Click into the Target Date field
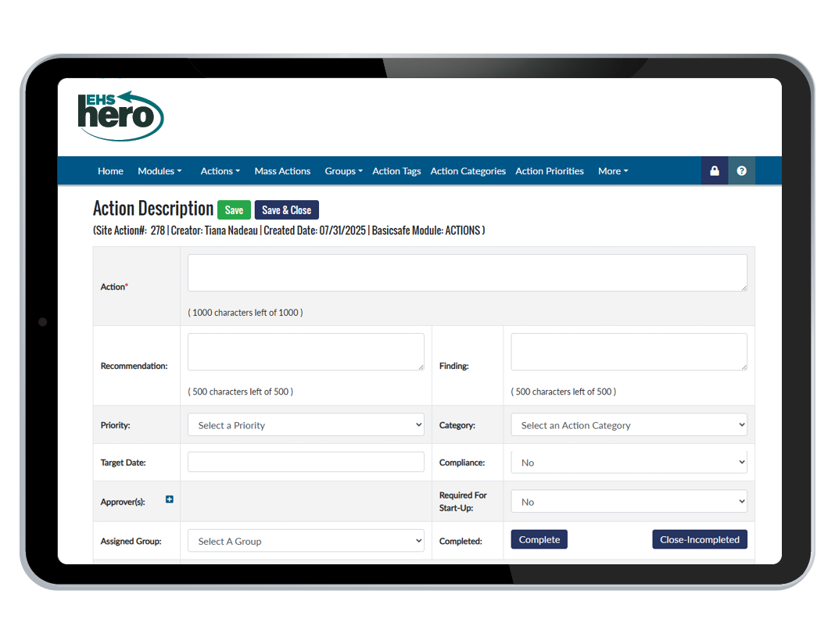This screenshot has width=835, height=644. 306,463
